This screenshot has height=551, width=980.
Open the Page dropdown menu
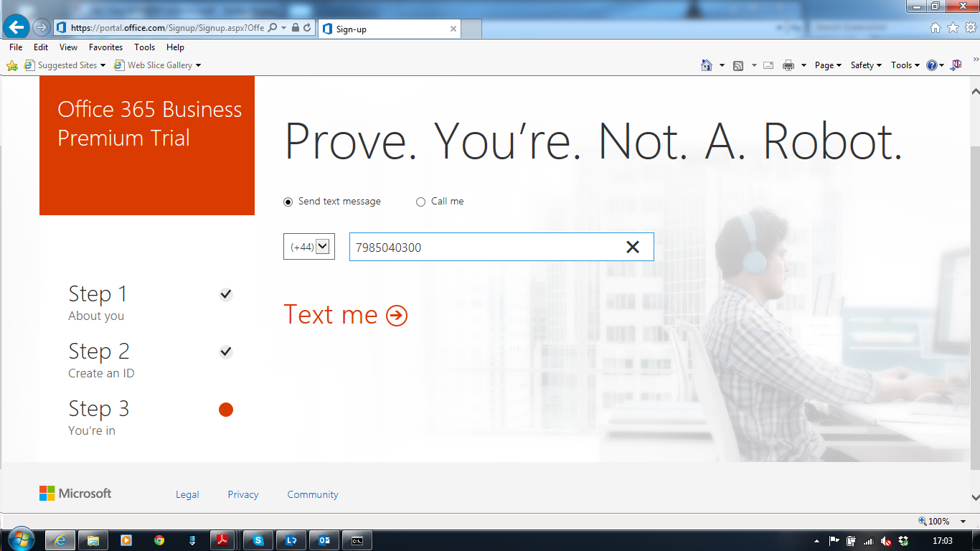coord(828,65)
